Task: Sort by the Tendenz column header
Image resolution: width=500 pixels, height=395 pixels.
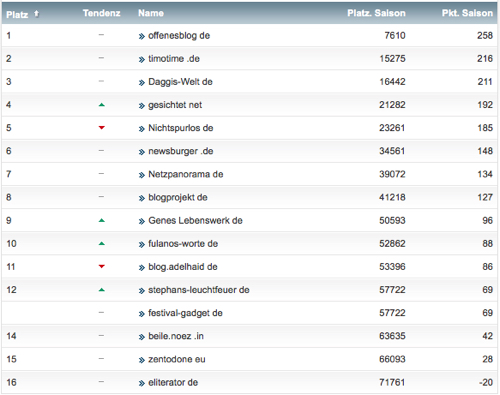Action: (101, 13)
